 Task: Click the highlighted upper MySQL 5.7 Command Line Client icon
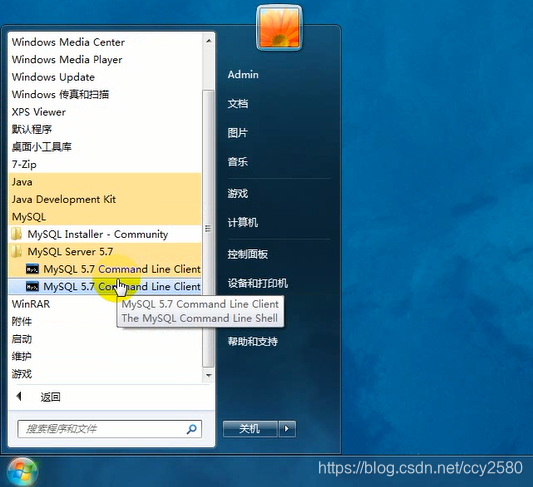point(32,269)
